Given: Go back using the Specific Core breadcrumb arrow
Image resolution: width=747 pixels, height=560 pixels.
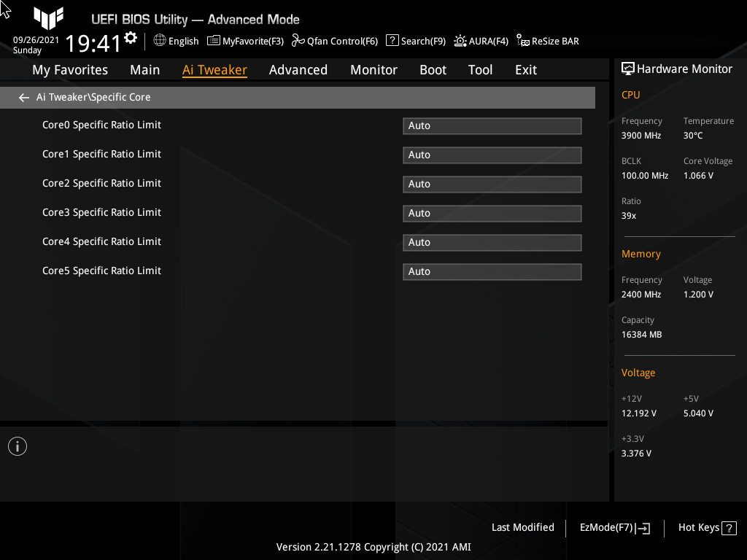Looking at the screenshot, I should (x=23, y=97).
